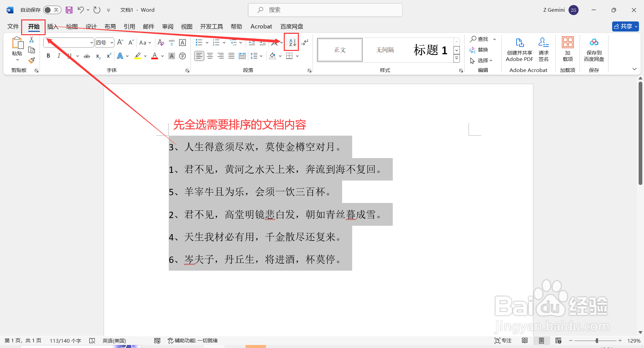This screenshot has width=644, height=348.
Task: Center align the selected text
Action: (x=210, y=56)
